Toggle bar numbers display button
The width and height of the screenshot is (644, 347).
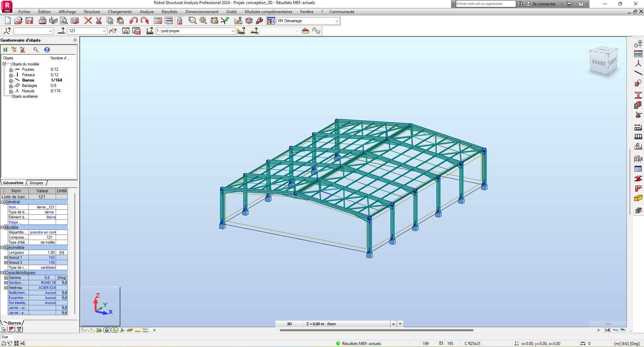(91, 330)
